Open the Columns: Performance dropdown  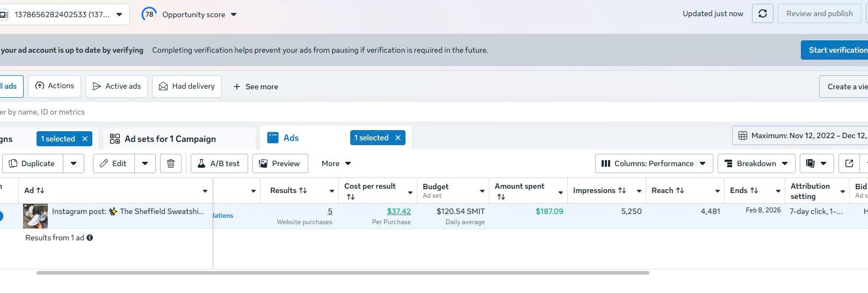(654, 163)
